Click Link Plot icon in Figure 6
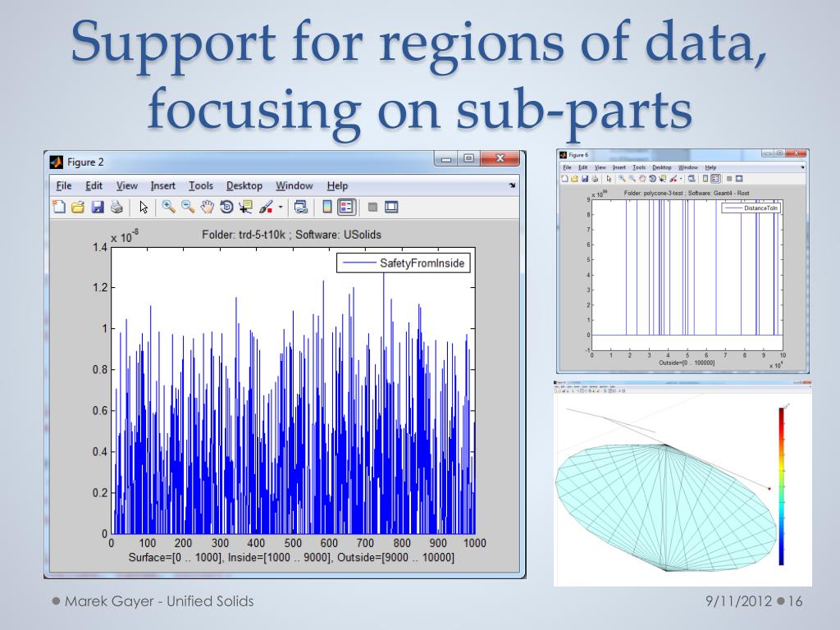The image size is (840, 630). point(692,179)
